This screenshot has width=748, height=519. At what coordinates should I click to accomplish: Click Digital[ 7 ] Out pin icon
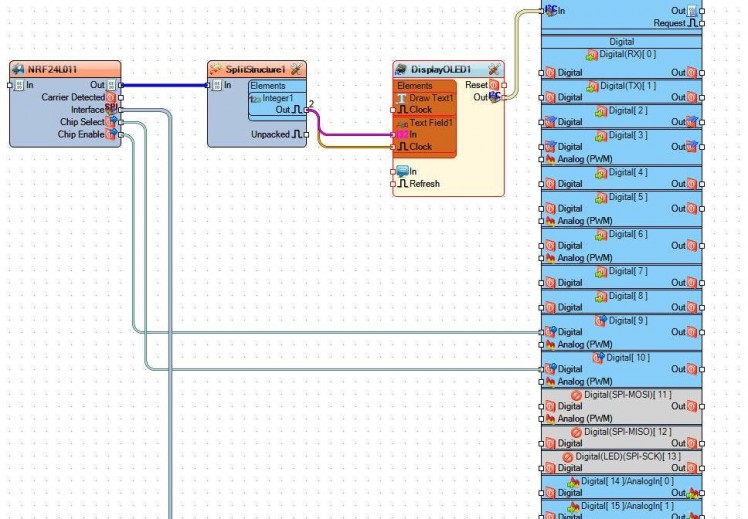pyautogui.click(x=692, y=283)
